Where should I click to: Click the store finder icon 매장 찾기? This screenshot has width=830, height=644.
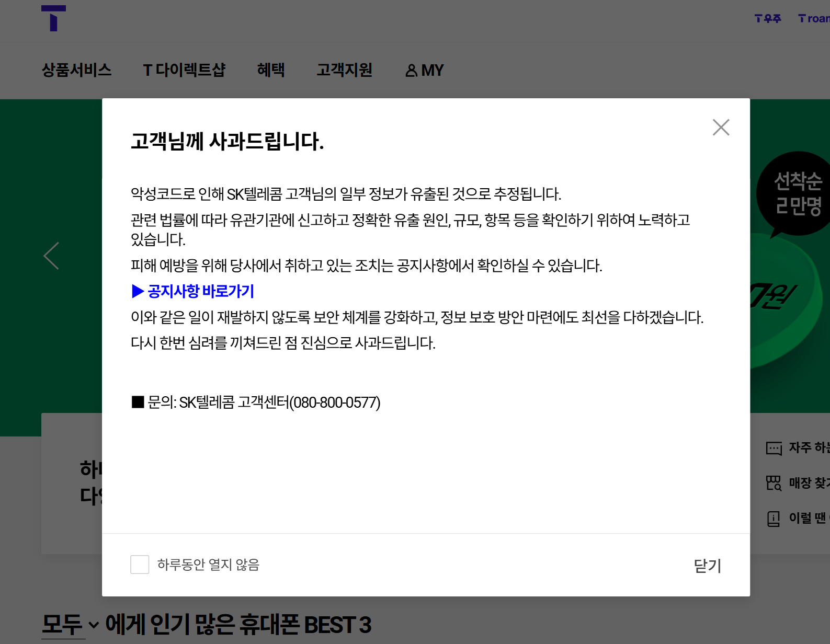[774, 483]
